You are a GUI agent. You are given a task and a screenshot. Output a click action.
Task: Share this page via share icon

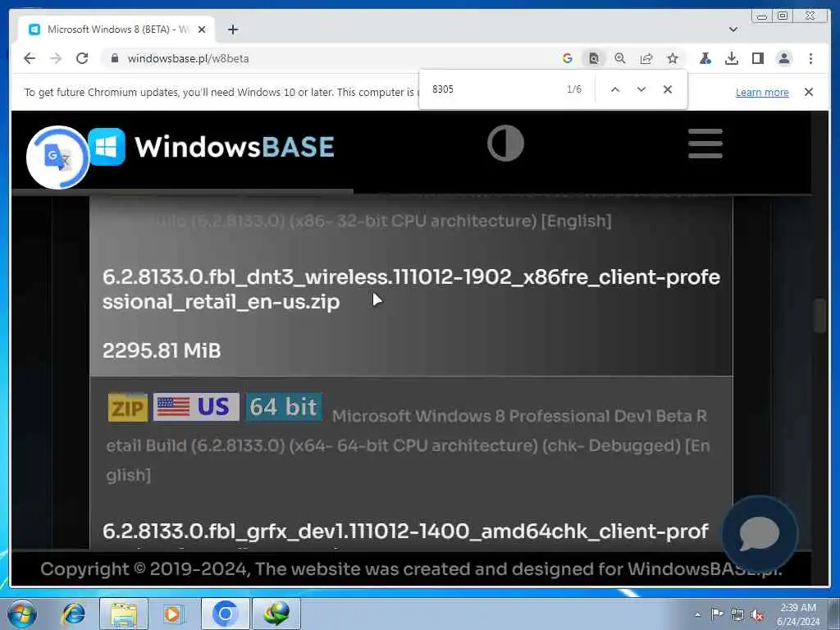(x=646, y=58)
